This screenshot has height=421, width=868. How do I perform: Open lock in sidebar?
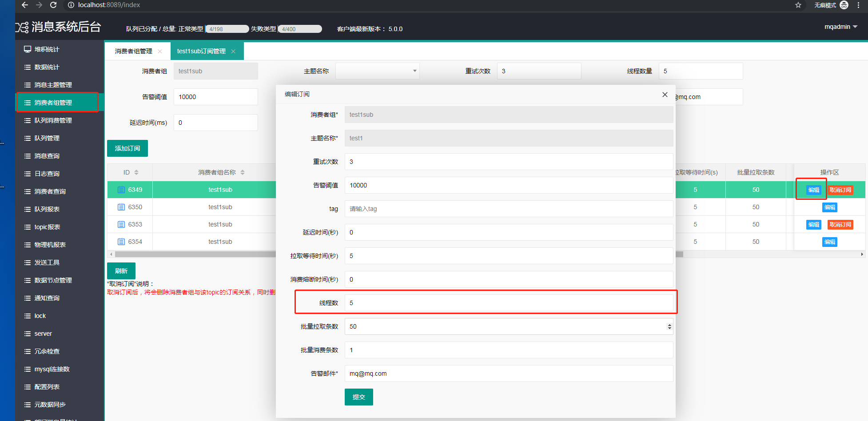60,316
